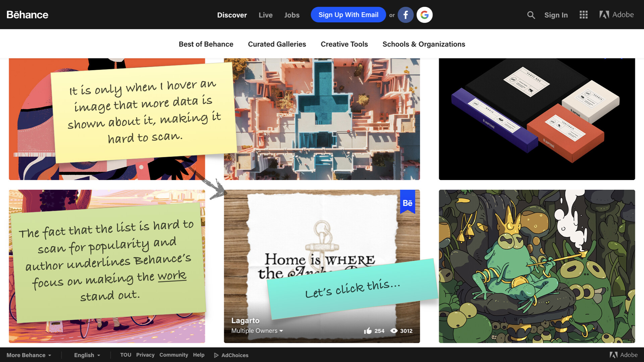Open the More Behance footer menu
The image size is (644, 362).
point(29,355)
